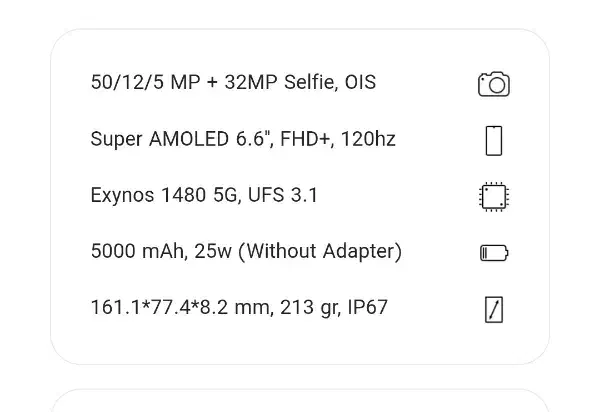The width and height of the screenshot is (600, 412).
Task: Click the battery icon
Action: tap(493, 253)
